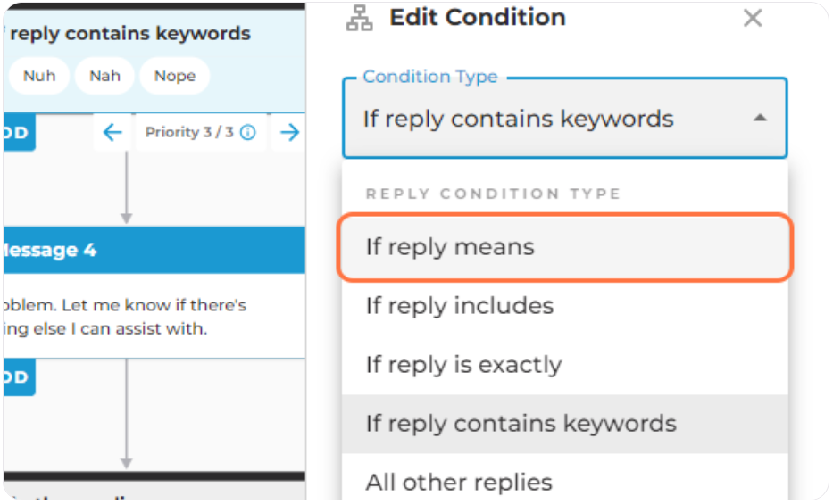Open the Condition Type combo box

[565, 119]
